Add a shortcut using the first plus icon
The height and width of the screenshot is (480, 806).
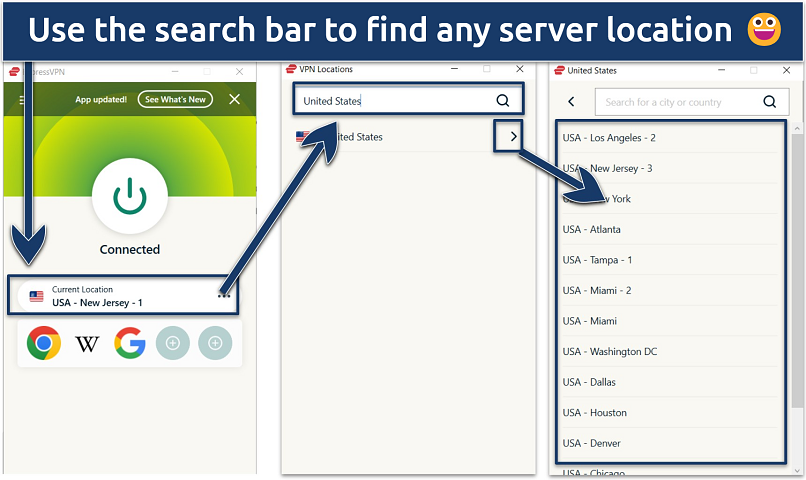173,343
